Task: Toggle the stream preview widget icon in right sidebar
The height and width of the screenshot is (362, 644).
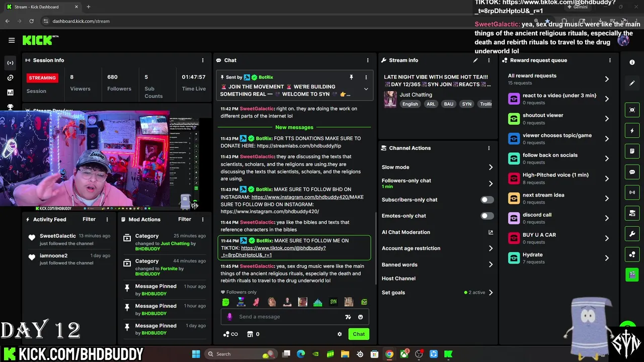Action: [x=632, y=110]
